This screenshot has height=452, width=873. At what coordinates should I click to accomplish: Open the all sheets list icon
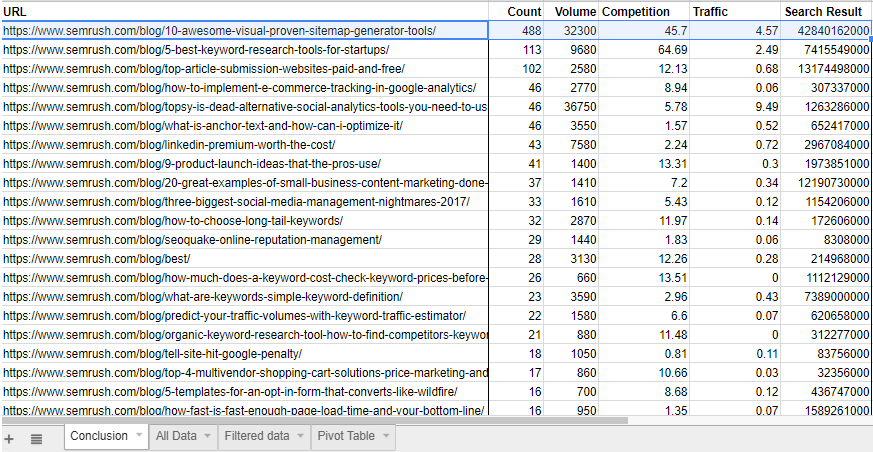click(36, 438)
